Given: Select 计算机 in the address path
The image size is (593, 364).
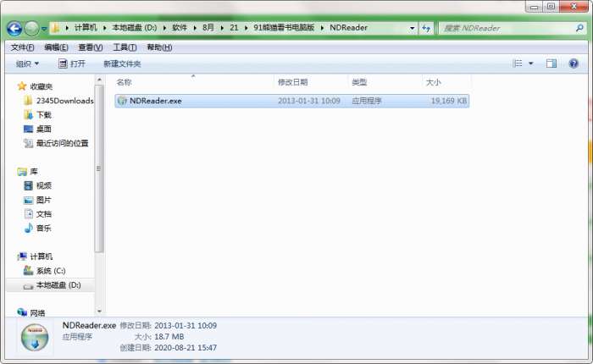Looking at the screenshot, I should point(86,28).
